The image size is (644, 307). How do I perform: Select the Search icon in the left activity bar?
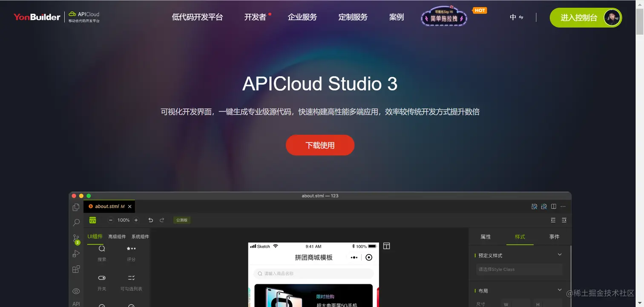pyautogui.click(x=76, y=222)
